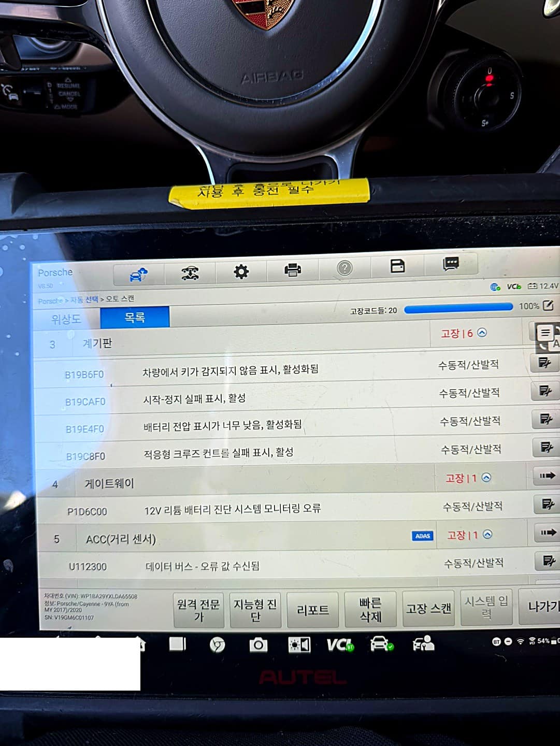Tap the globe network status icon
This screenshot has width=560, height=746.
[x=495, y=287]
